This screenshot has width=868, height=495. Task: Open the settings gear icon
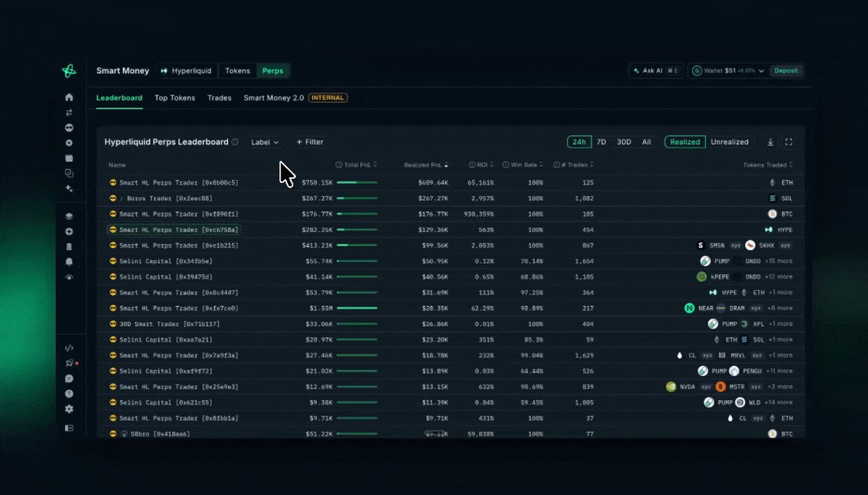pyautogui.click(x=69, y=409)
